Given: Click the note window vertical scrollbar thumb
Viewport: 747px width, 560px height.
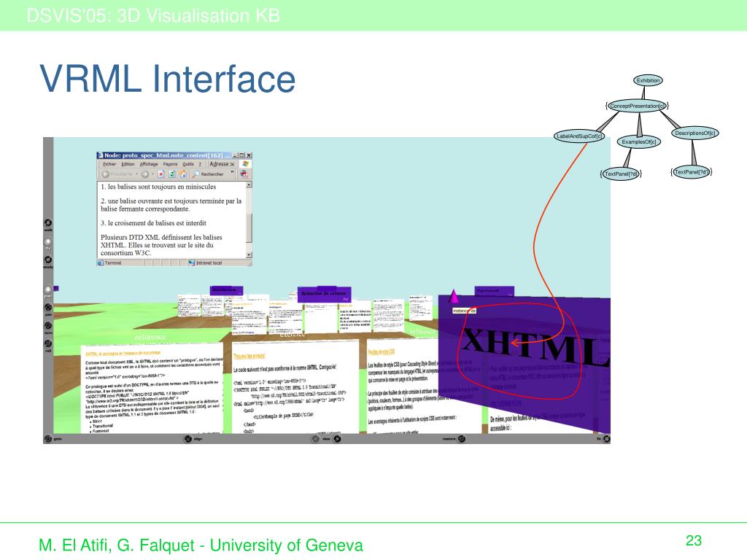Looking at the screenshot, I should point(249,227).
